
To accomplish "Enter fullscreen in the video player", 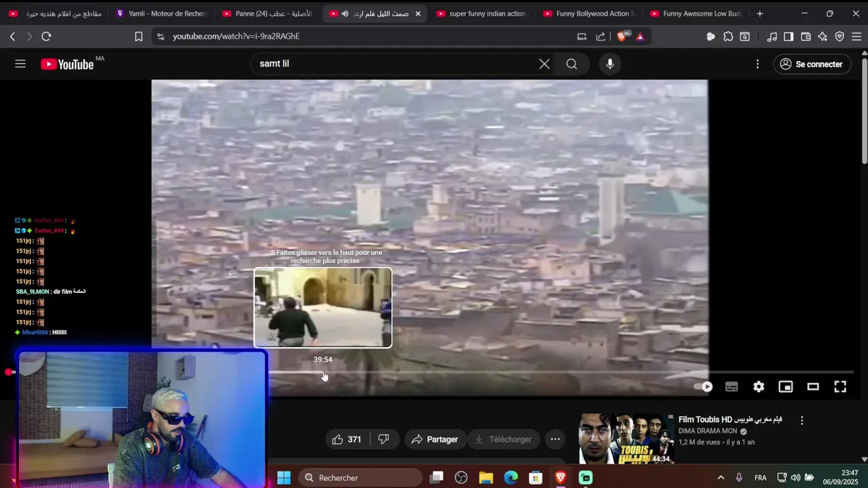I will pos(840,386).
